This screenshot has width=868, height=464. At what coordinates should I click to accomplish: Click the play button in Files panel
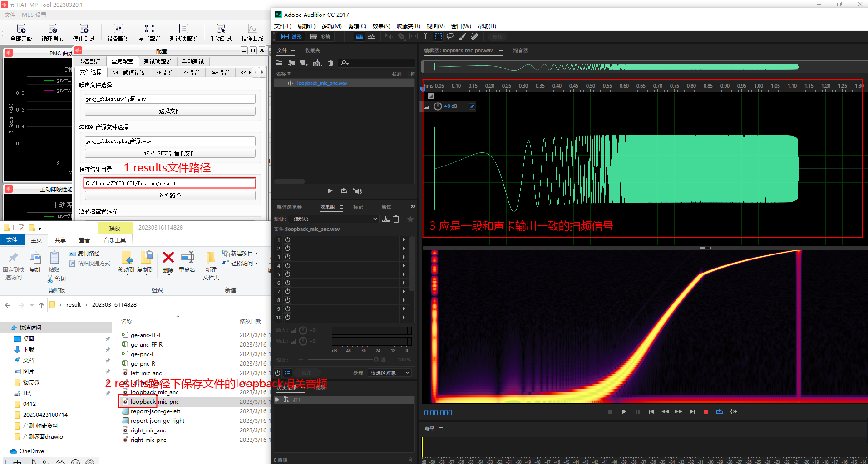click(x=330, y=191)
